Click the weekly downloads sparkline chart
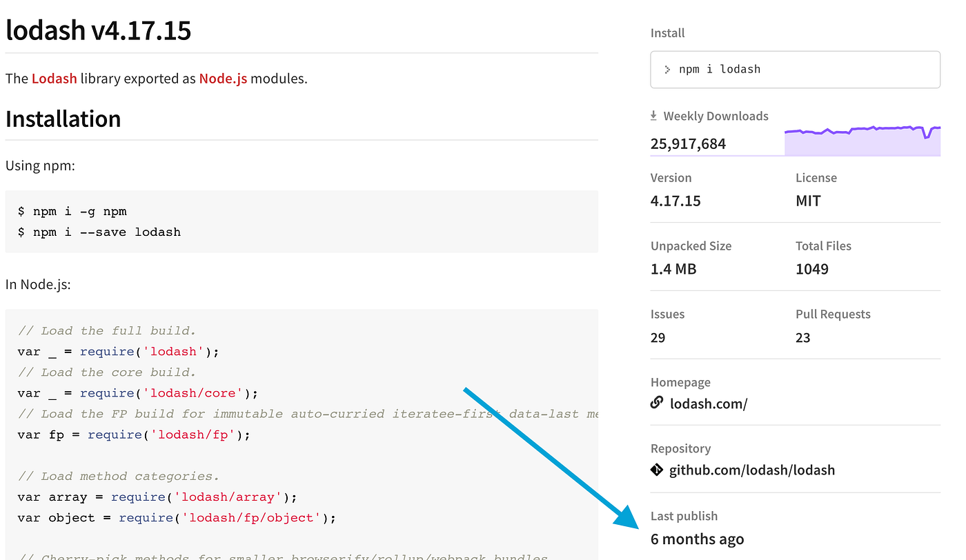Viewport: 966px width, 560px height. pyautogui.click(x=862, y=141)
